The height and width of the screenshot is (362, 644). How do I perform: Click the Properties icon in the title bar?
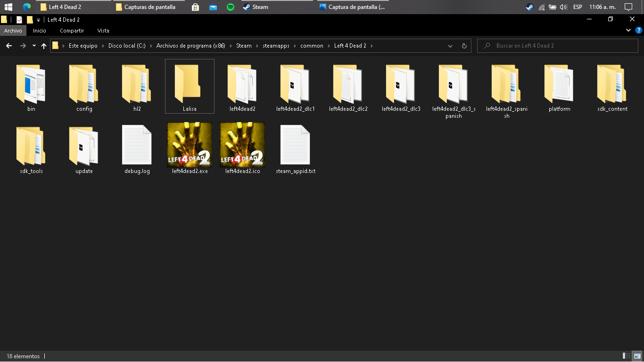tap(19, 20)
